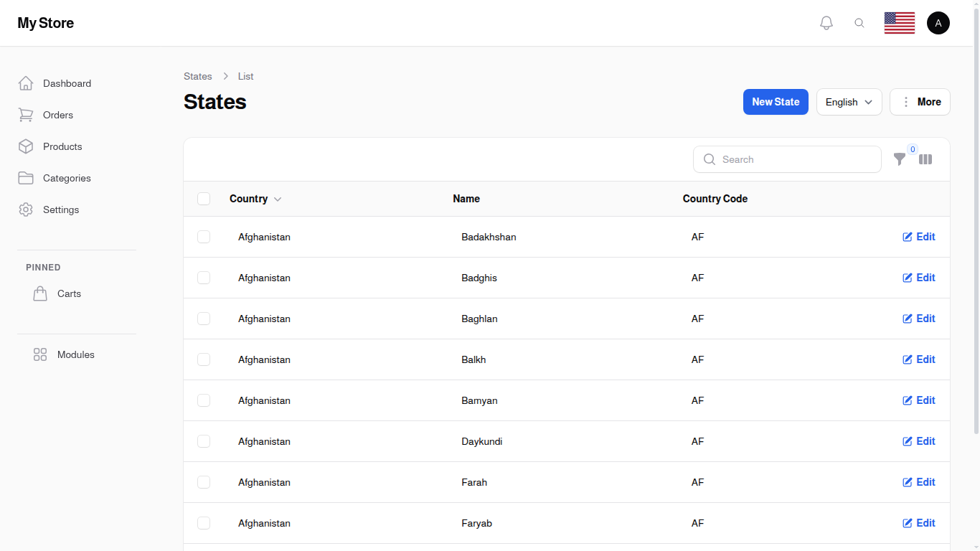Open the Categories folder icon
This screenshot has width=980, height=551.
click(26, 178)
